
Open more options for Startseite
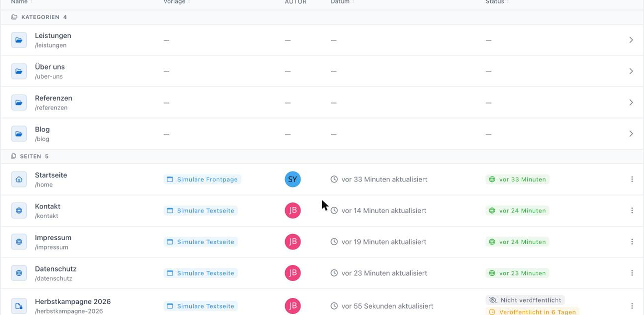(x=632, y=179)
